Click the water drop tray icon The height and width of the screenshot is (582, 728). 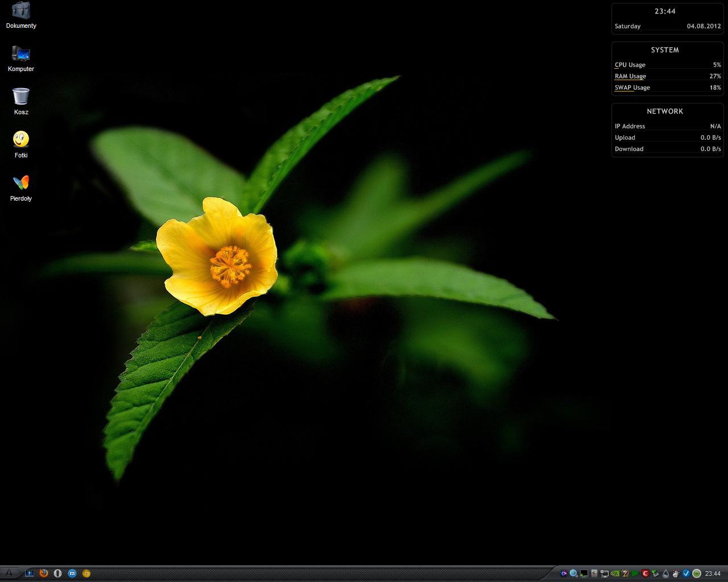click(x=665, y=573)
